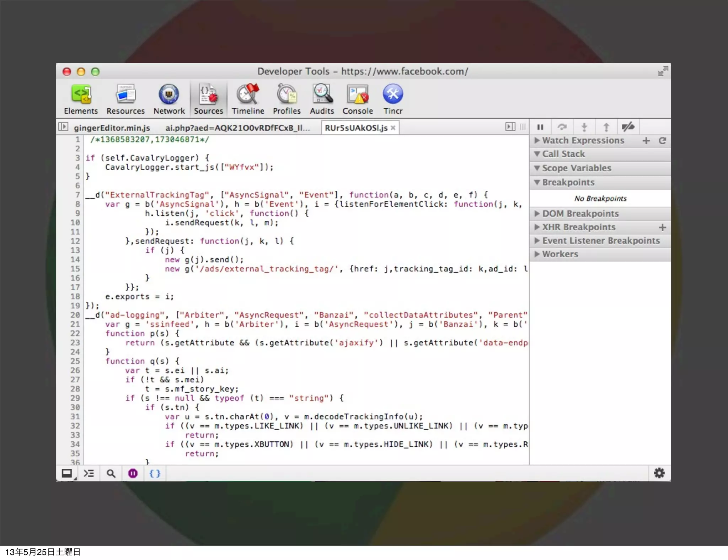
Task: Open the Resources panel
Action: coord(125,99)
